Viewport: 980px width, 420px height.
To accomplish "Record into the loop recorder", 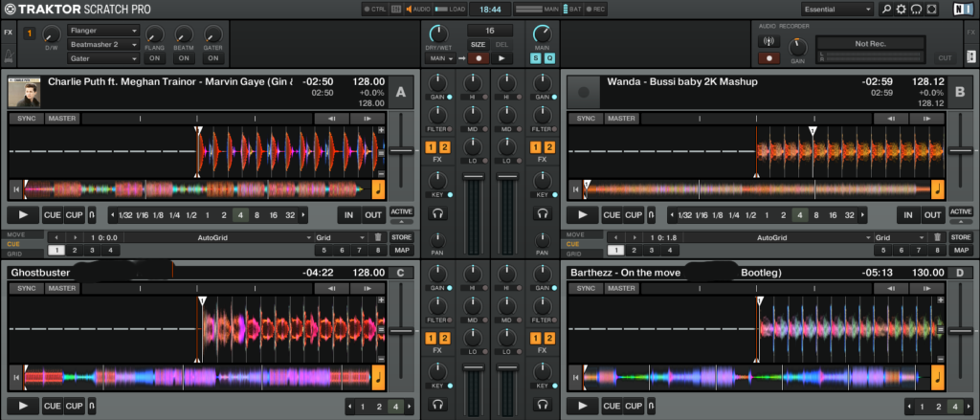I will point(479,58).
